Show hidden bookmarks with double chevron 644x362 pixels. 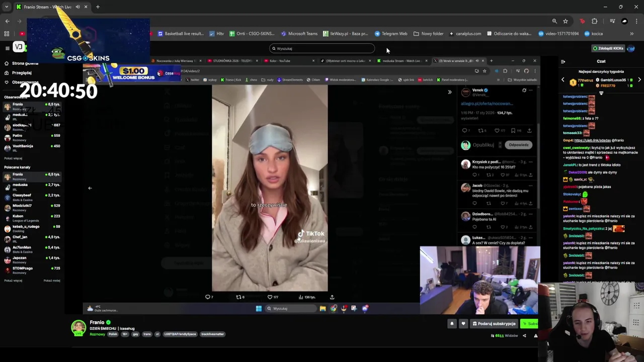(631, 34)
